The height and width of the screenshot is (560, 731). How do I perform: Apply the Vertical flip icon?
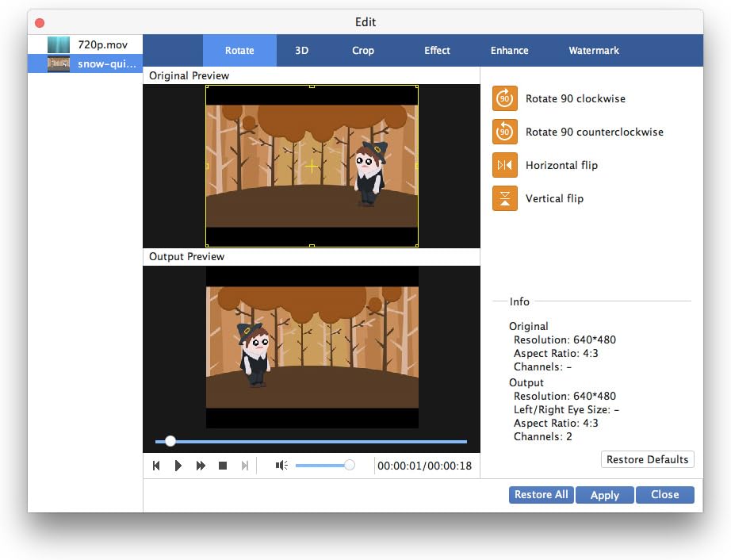pos(504,198)
